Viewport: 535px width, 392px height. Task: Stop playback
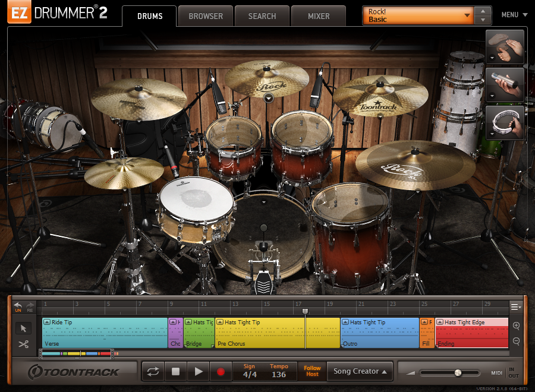pos(176,371)
